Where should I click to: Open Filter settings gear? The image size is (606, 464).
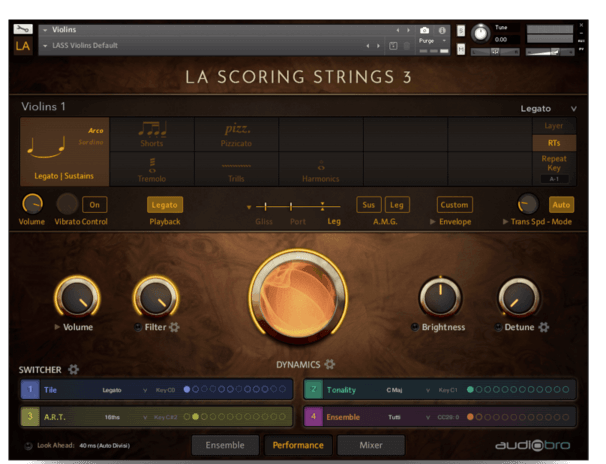tap(174, 327)
